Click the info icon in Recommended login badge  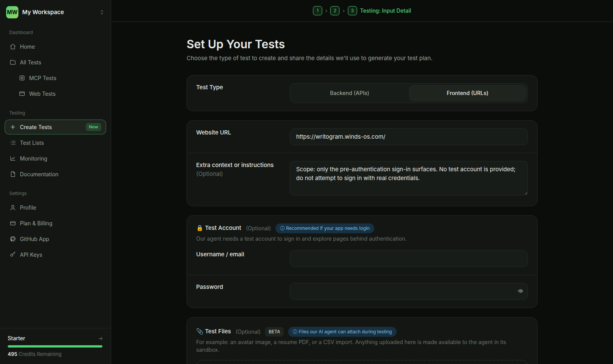pos(282,228)
